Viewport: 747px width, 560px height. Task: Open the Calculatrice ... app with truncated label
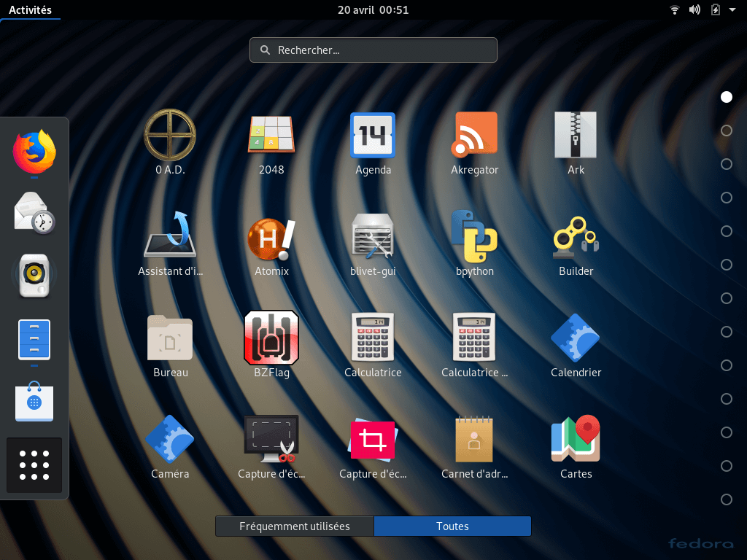coord(474,337)
